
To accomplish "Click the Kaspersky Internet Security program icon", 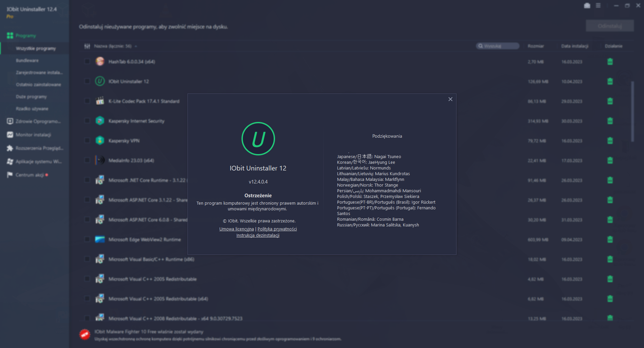I will point(100,121).
